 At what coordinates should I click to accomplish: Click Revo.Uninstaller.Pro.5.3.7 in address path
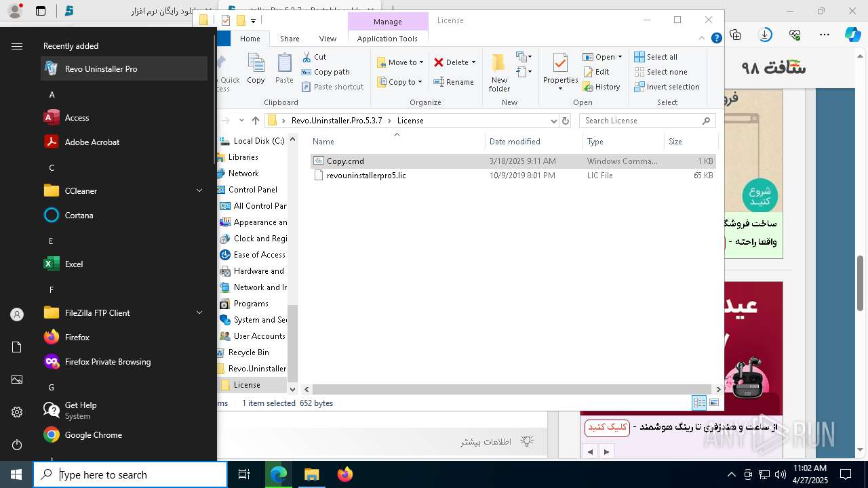click(336, 121)
